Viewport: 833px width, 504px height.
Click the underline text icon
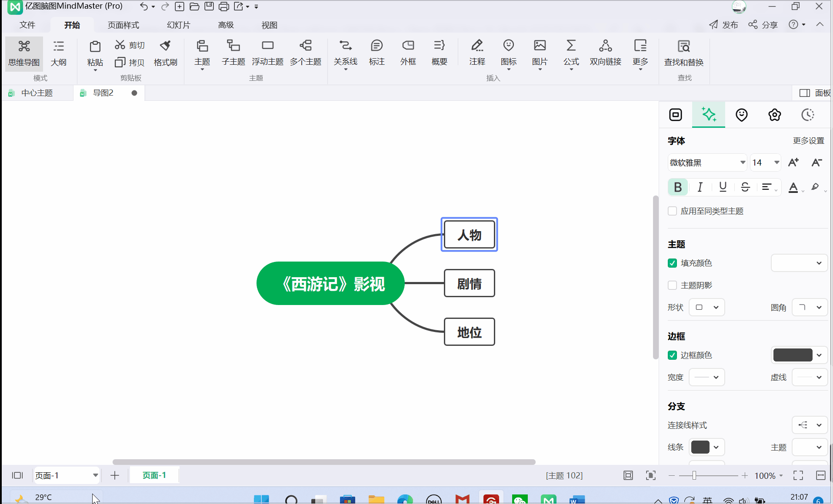click(x=723, y=187)
